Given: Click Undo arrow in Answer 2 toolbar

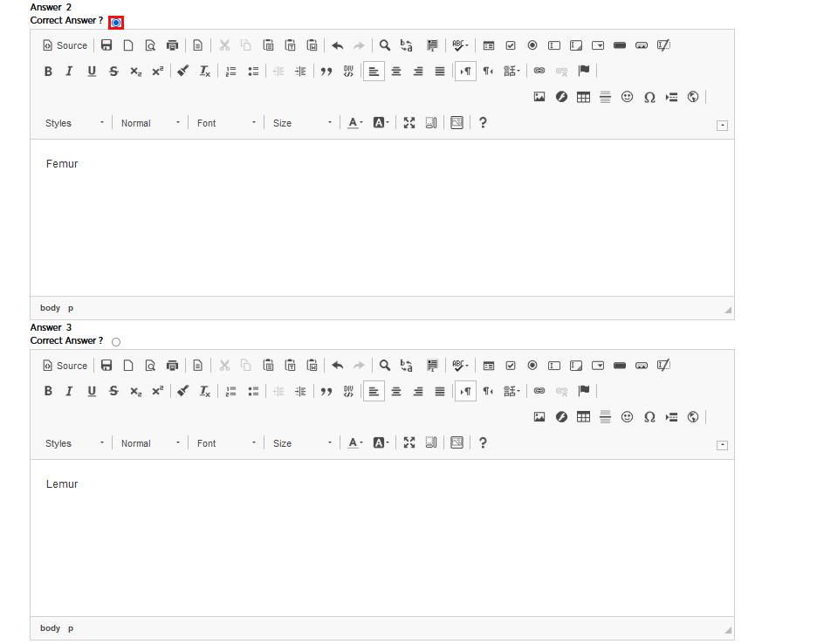Looking at the screenshot, I should 338,45.
